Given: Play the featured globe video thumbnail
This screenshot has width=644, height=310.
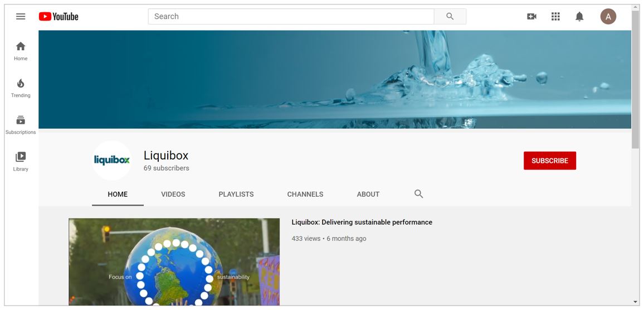Looking at the screenshot, I should (174, 261).
